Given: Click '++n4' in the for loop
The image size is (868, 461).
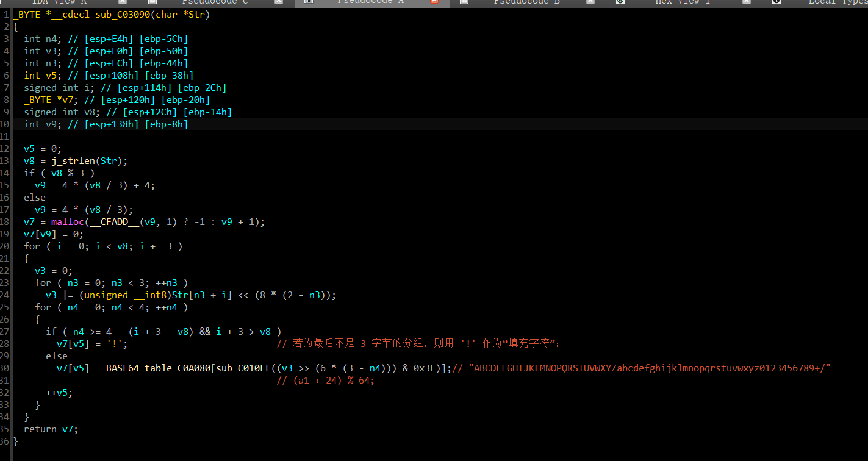Looking at the screenshot, I should (167, 307).
